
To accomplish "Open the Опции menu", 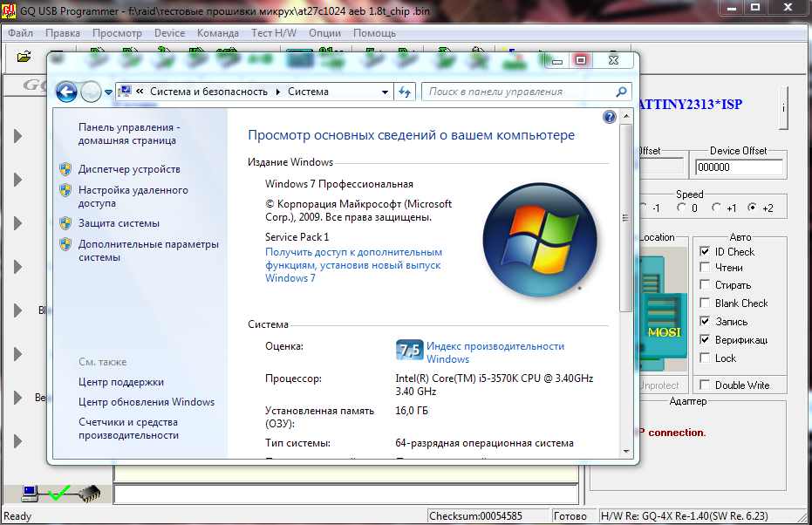I will [x=324, y=33].
